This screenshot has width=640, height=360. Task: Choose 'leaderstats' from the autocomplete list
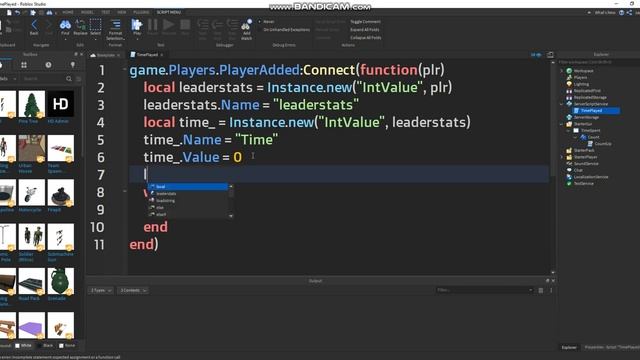point(188,193)
